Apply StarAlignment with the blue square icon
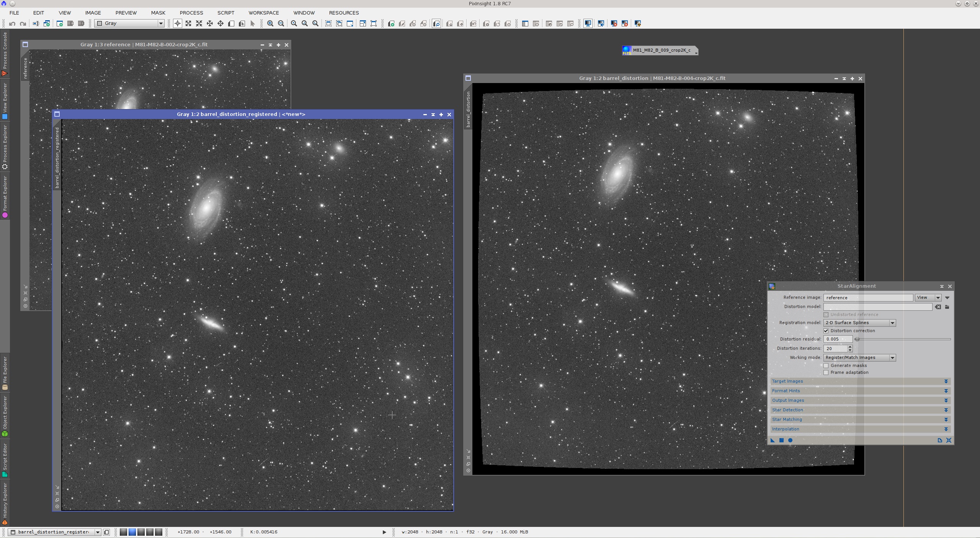 (781, 440)
